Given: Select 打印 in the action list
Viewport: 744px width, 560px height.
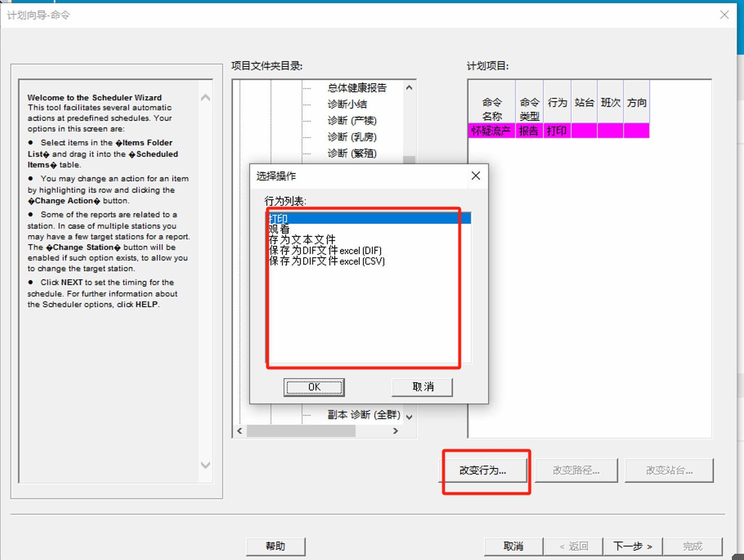Looking at the screenshot, I should click(x=279, y=218).
